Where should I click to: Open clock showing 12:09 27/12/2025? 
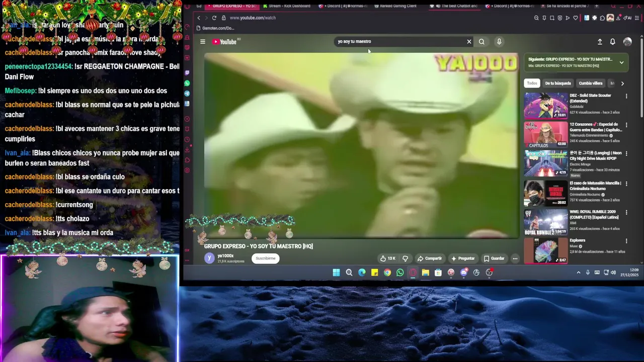[x=629, y=273]
